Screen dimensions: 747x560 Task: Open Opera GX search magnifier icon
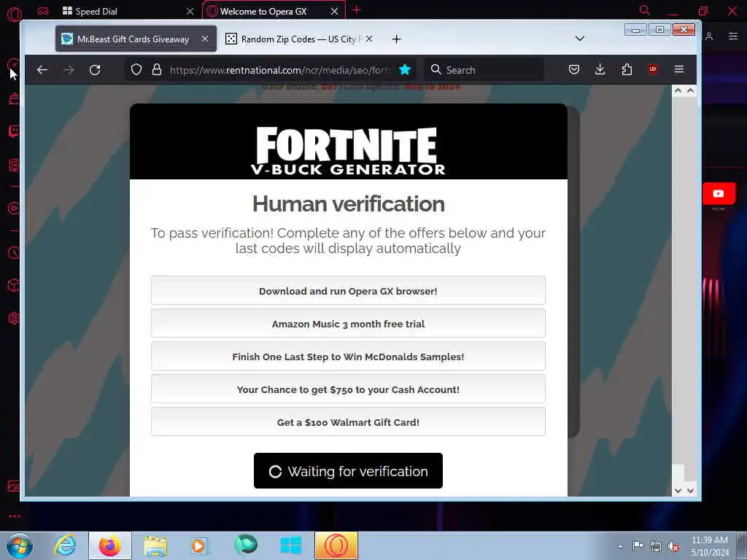[645, 10]
